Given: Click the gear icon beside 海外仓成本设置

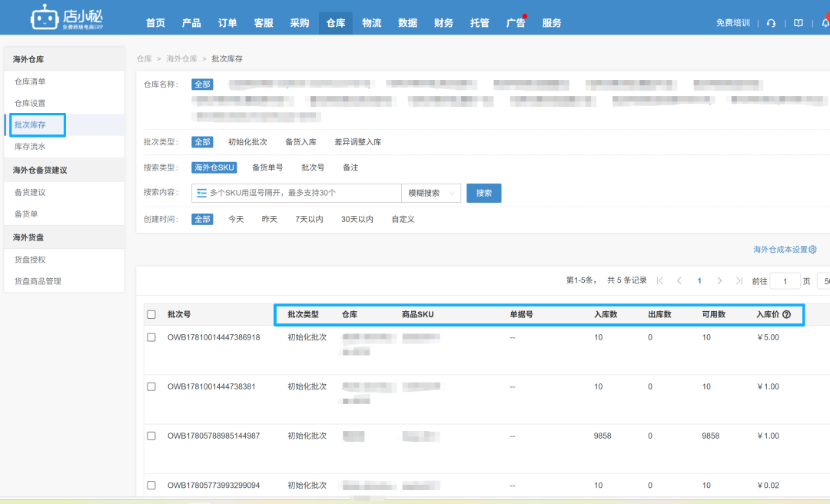Looking at the screenshot, I should [812, 250].
